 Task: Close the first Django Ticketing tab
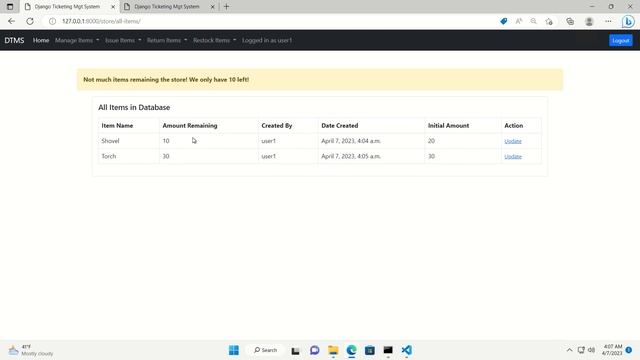pos(113,7)
